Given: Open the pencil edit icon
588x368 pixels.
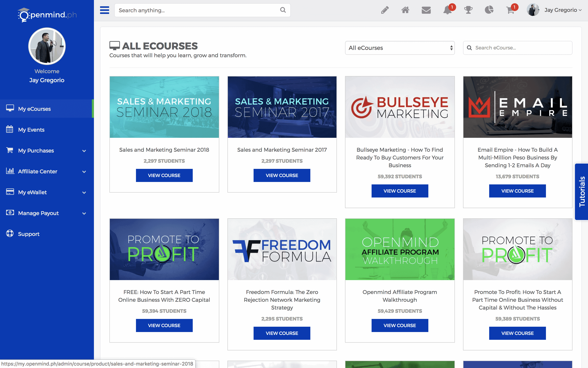Looking at the screenshot, I should click(x=385, y=10).
